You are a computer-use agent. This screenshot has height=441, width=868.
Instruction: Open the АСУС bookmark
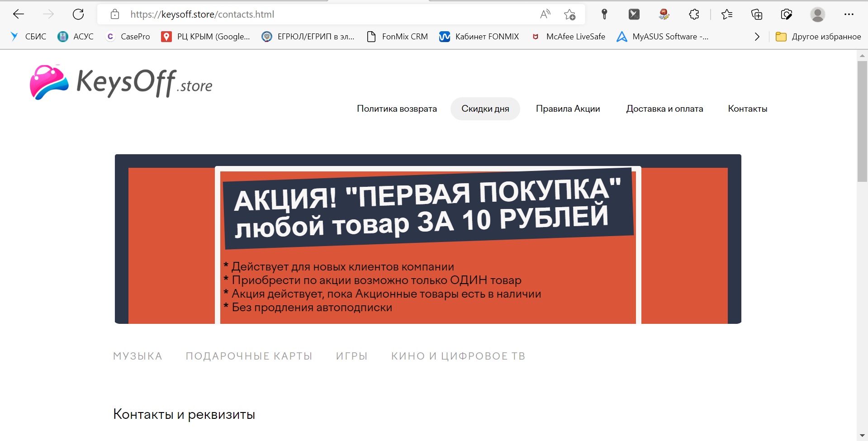pyautogui.click(x=76, y=37)
